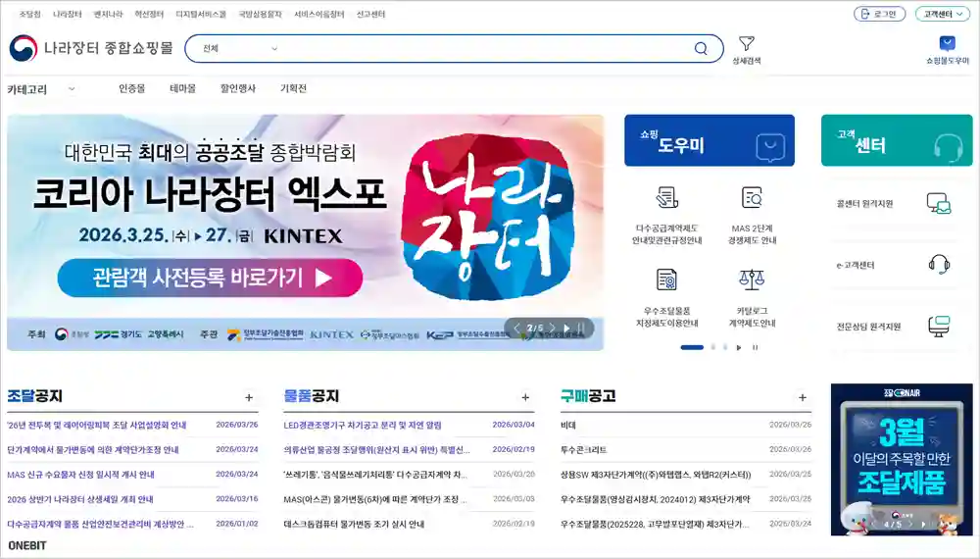Open the 테마몰 menu
This screenshot has height=559, width=980.
182,89
